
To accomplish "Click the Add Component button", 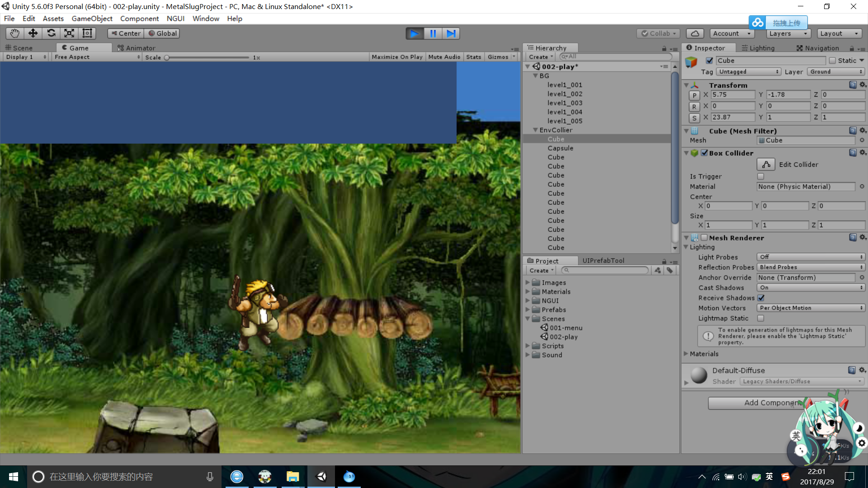I will 772,403.
